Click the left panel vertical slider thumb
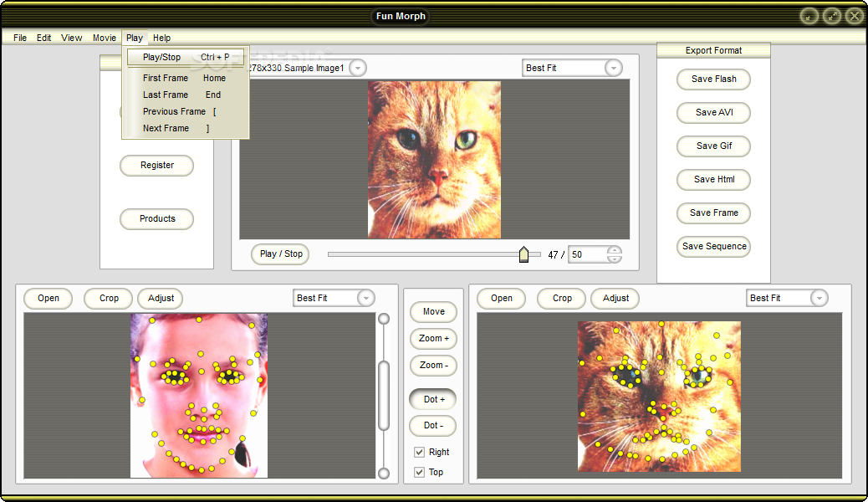Viewport: 868px width, 502px height. point(384,395)
